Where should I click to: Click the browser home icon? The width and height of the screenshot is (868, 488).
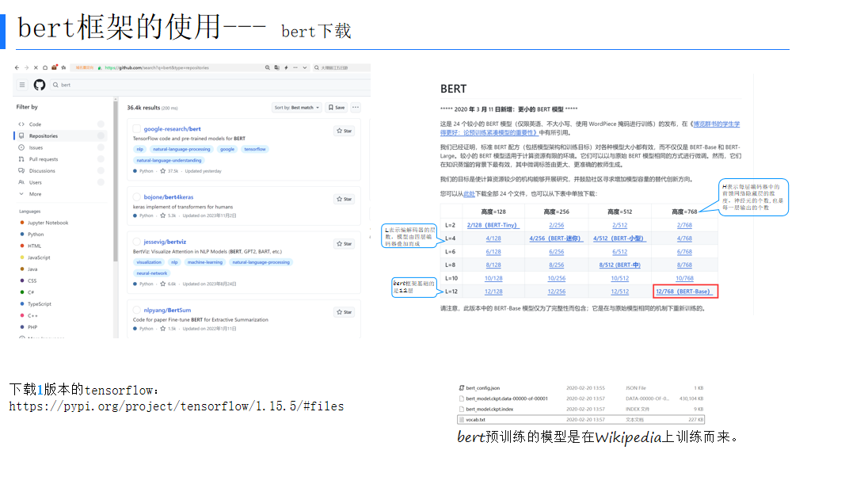(x=45, y=67)
